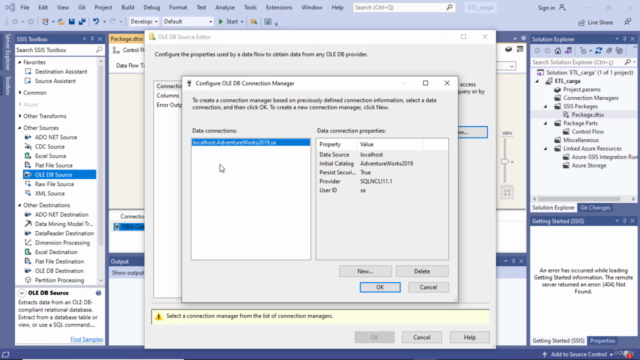Image resolution: width=640 pixels, height=360 pixels.
Task: Select Package.dtsx in Solution Explorer
Action: (x=587, y=115)
